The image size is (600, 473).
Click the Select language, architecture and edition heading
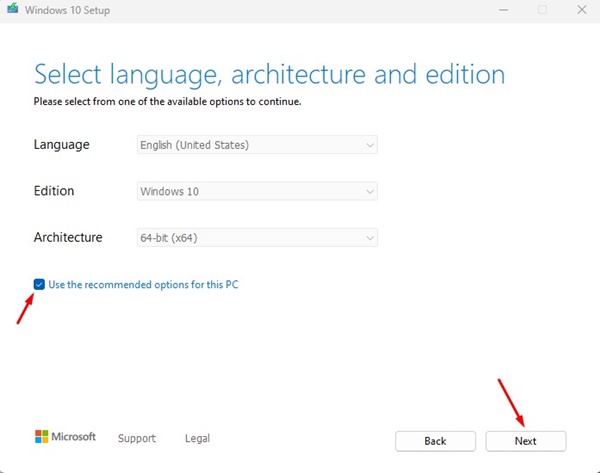[x=269, y=75]
